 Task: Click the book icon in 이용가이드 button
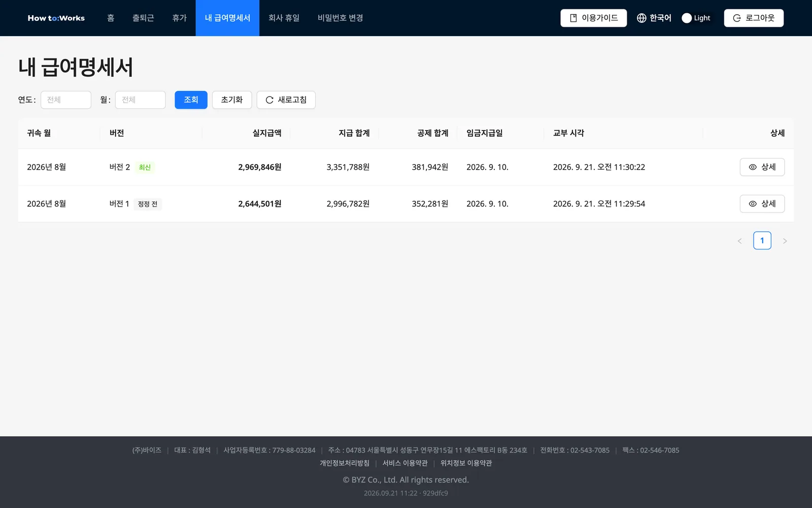573,18
